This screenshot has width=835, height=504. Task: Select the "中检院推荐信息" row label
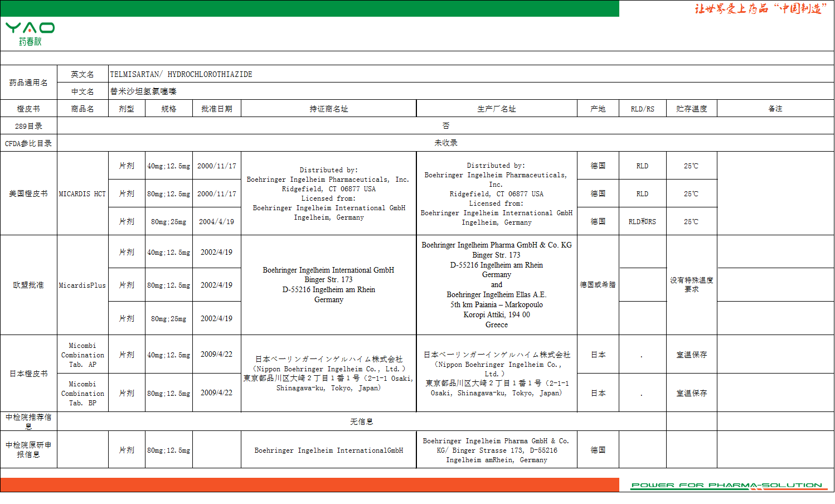coord(28,421)
